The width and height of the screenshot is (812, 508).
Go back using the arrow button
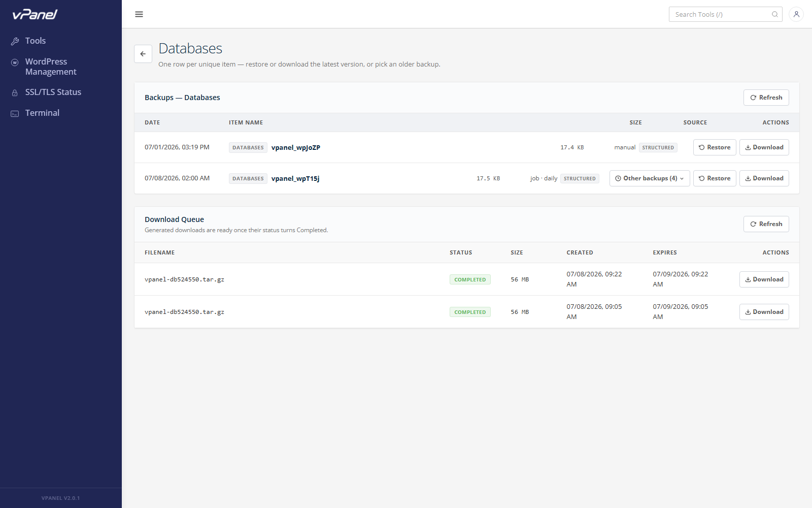coord(143,54)
